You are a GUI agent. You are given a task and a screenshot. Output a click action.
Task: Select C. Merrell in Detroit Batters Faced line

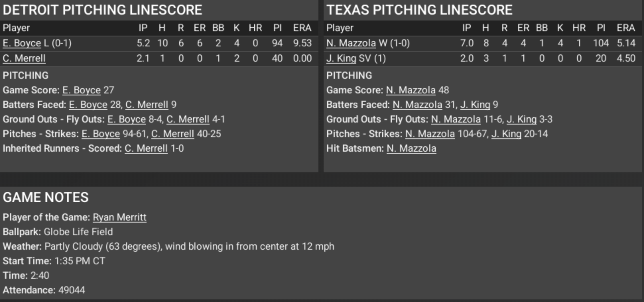147,105
